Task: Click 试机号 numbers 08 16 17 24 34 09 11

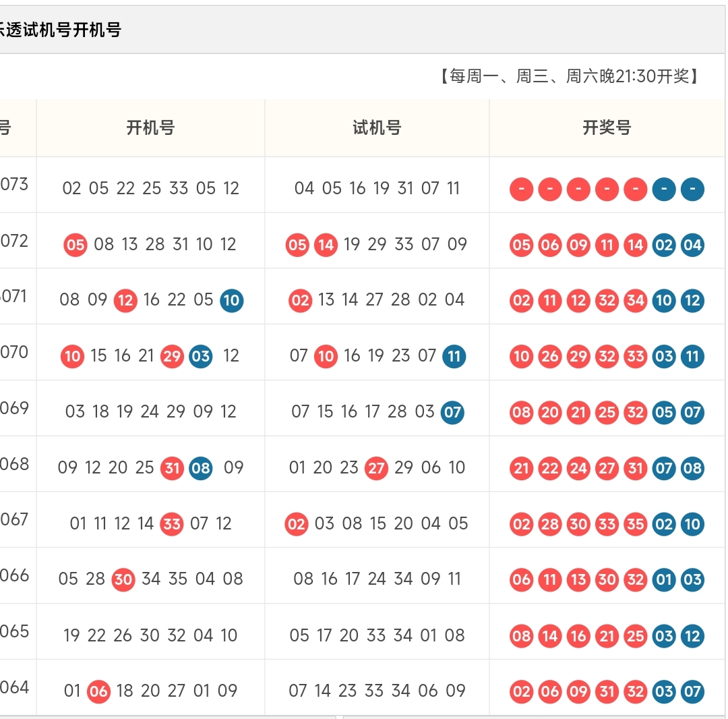Action: point(377,579)
